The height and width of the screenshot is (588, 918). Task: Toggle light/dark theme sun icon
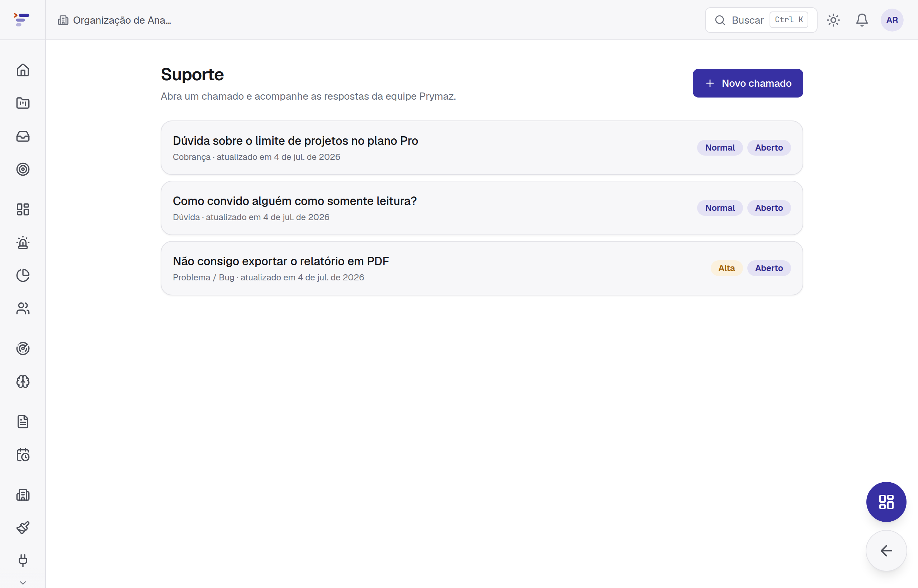click(833, 20)
